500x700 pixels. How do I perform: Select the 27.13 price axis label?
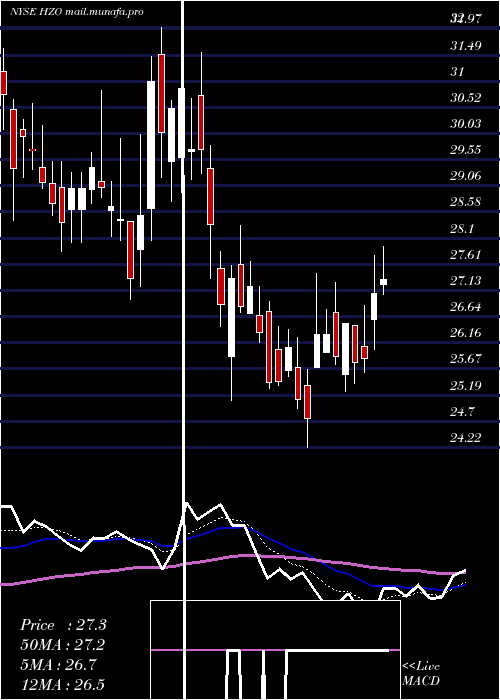[x=466, y=280]
